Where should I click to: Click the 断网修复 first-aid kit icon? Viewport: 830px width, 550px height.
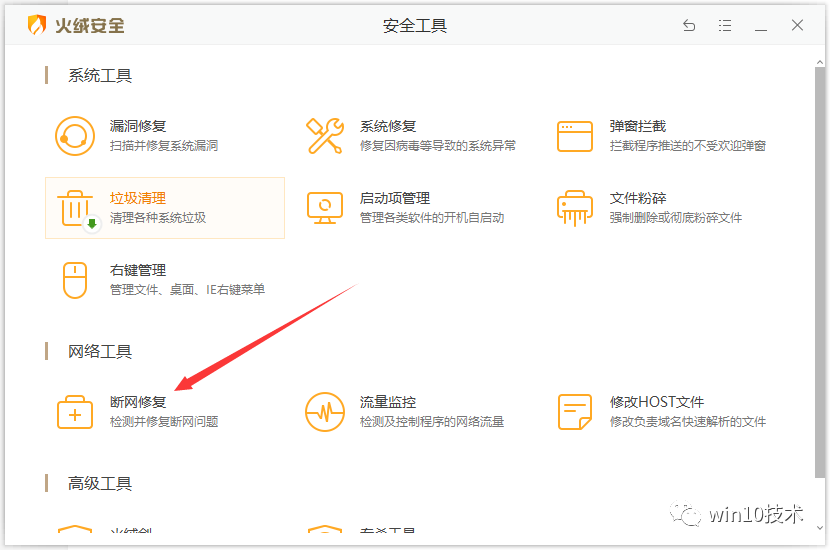tap(75, 412)
